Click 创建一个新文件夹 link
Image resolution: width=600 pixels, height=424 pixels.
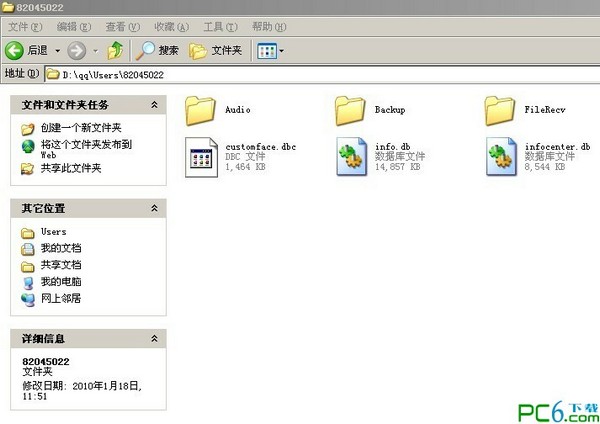click(81, 128)
